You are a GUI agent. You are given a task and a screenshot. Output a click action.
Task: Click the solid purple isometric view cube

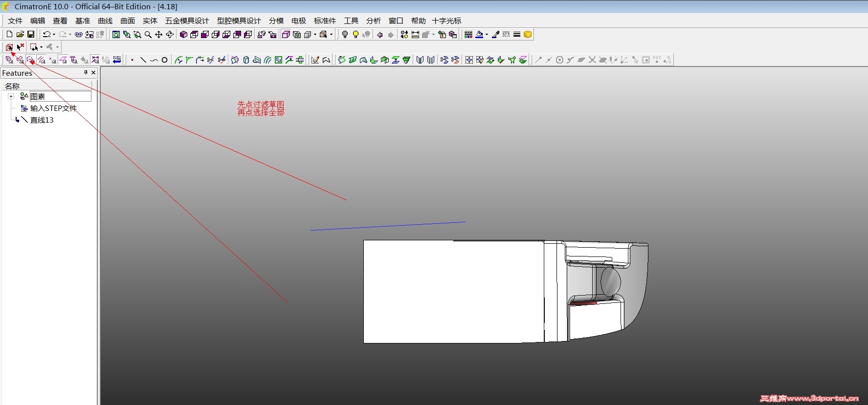[183, 34]
